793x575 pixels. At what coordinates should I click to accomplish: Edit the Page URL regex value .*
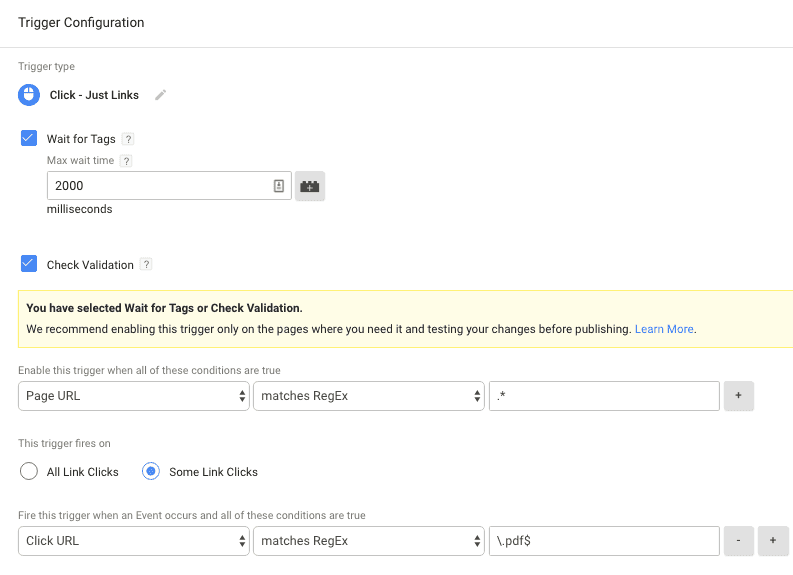604,396
